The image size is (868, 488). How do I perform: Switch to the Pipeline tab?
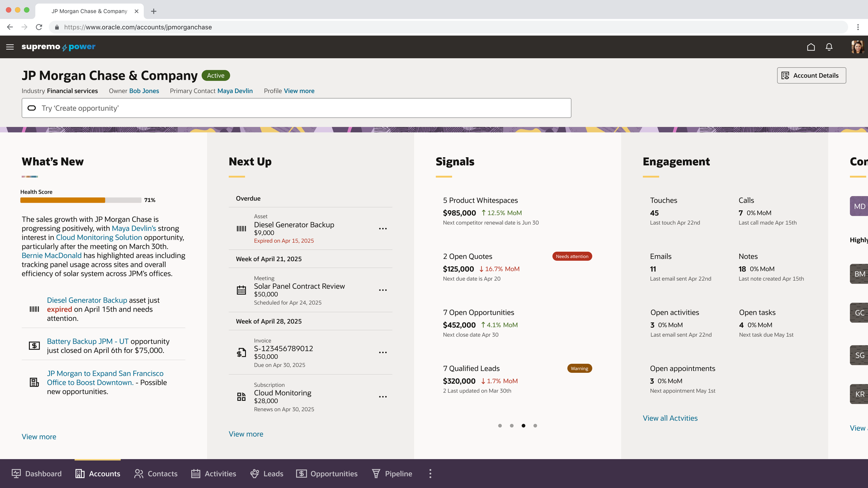(x=392, y=474)
